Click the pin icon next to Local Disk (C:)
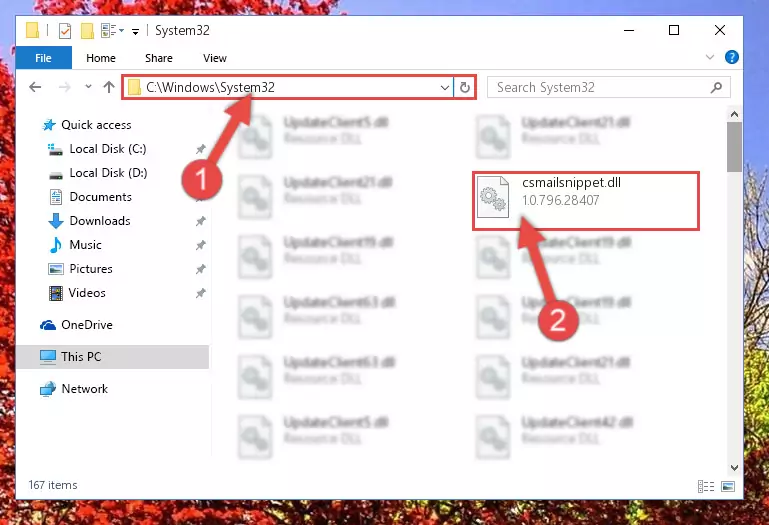 click(x=200, y=149)
